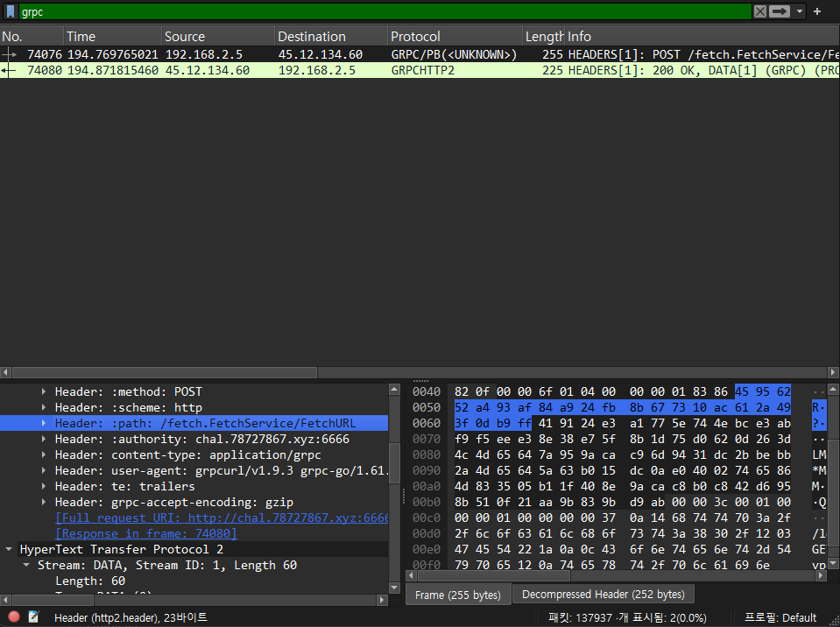Click the length value 255 in the packet list
Image resolution: width=840 pixels, height=627 pixels.
553,54
